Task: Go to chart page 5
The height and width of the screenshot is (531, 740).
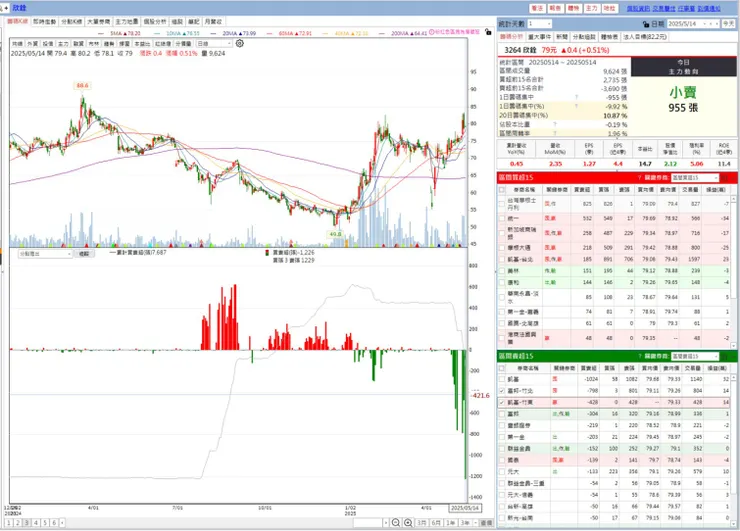Action: click(x=45, y=523)
